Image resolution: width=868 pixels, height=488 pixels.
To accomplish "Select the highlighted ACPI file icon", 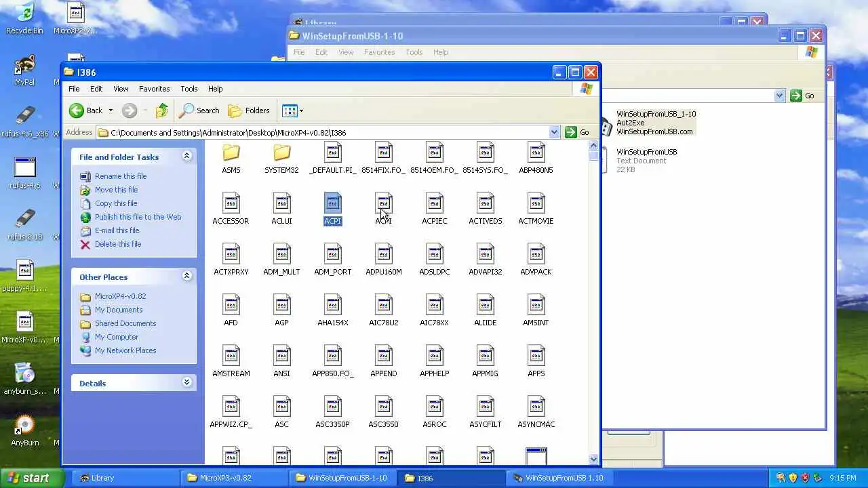I will [x=332, y=203].
